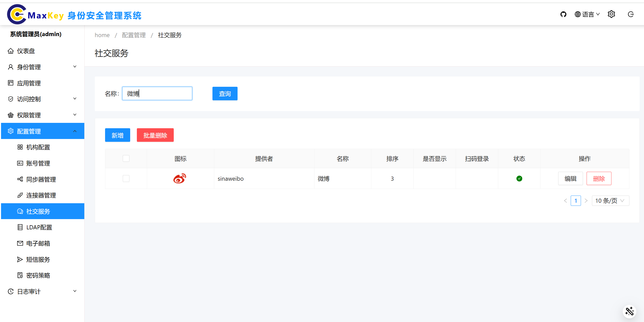Click the Sina Weibo logo icon in table
This screenshot has width=644, height=322.
tap(180, 178)
